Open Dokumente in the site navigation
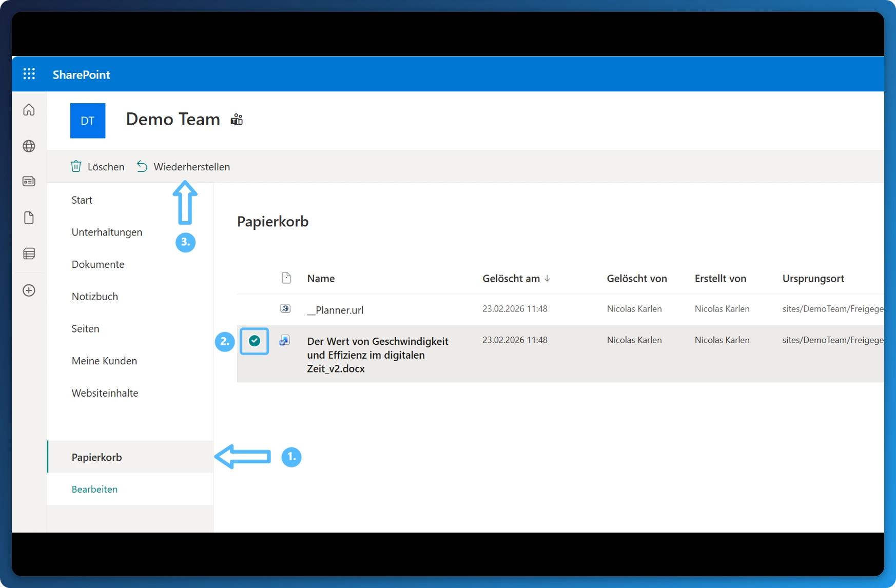This screenshot has width=896, height=588. tap(98, 264)
